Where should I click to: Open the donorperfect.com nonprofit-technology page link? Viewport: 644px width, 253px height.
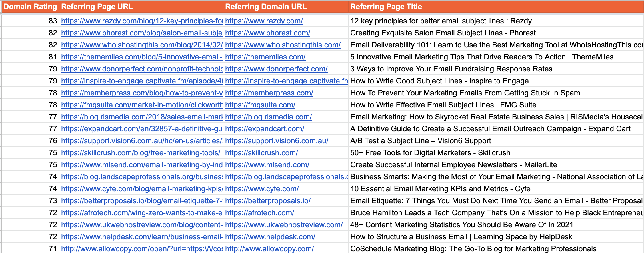click(142, 69)
